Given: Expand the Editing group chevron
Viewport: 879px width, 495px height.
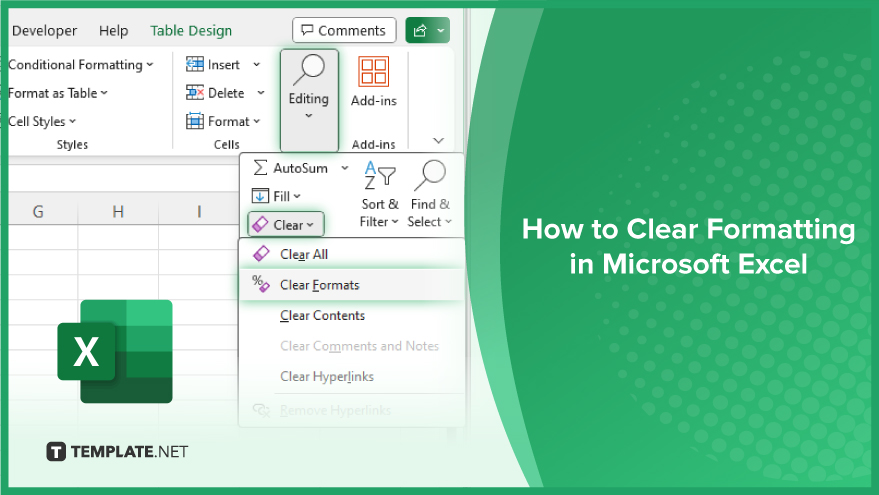Looking at the screenshot, I should [x=308, y=116].
